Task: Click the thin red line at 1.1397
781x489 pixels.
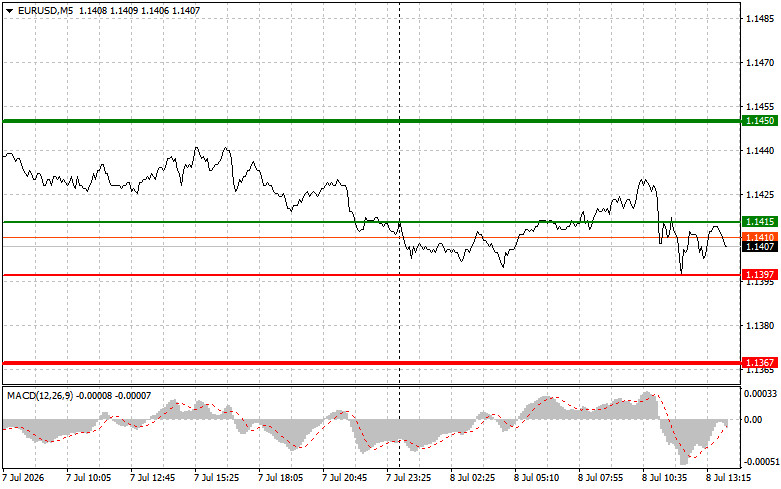Action: [x=371, y=275]
